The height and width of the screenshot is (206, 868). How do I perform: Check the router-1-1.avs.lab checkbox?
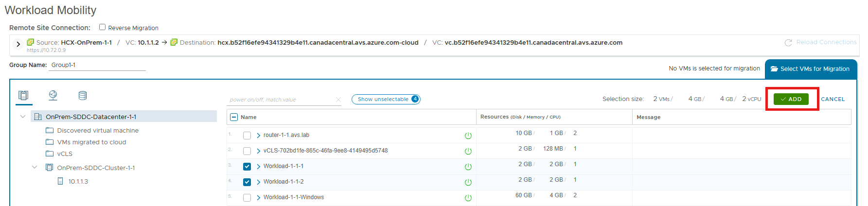[x=247, y=136]
